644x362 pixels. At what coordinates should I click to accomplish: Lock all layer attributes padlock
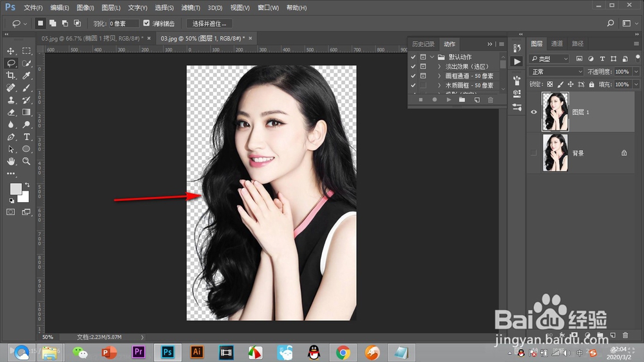point(591,84)
